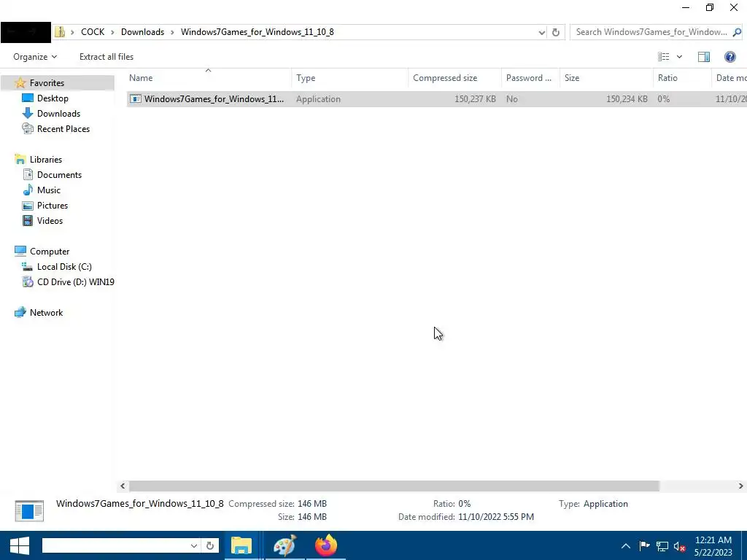This screenshot has height=560, width=747.
Task: Open the Organize dropdown menu
Action: point(35,57)
